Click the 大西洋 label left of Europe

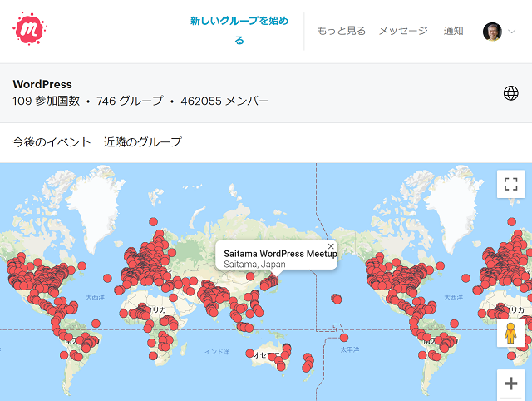[95, 297]
